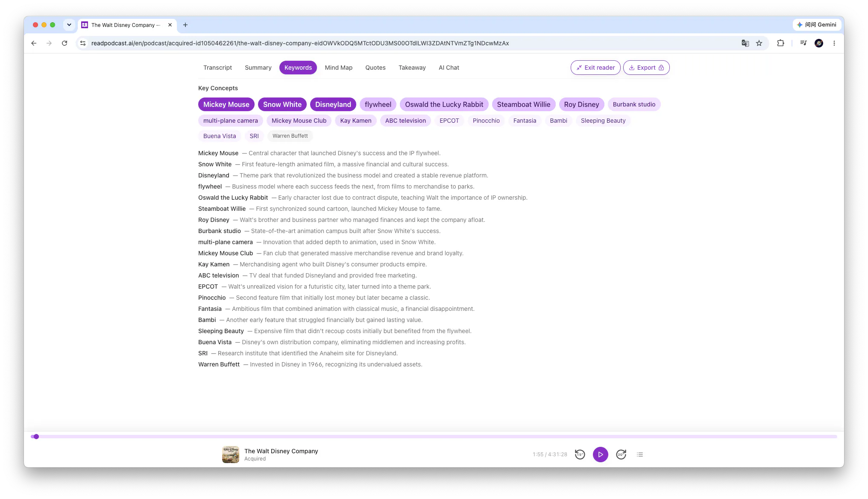
Task: Select the ABC television keyword chip
Action: tap(405, 121)
